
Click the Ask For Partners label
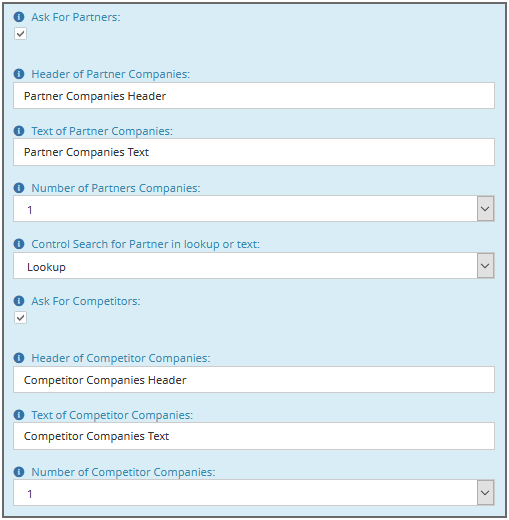click(76, 17)
